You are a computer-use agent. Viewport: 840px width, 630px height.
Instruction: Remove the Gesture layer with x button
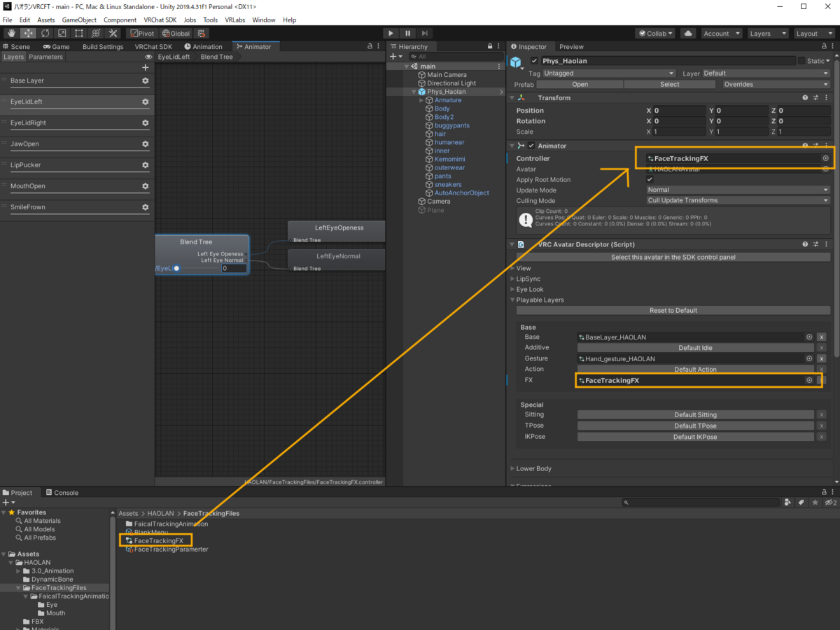[822, 358]
